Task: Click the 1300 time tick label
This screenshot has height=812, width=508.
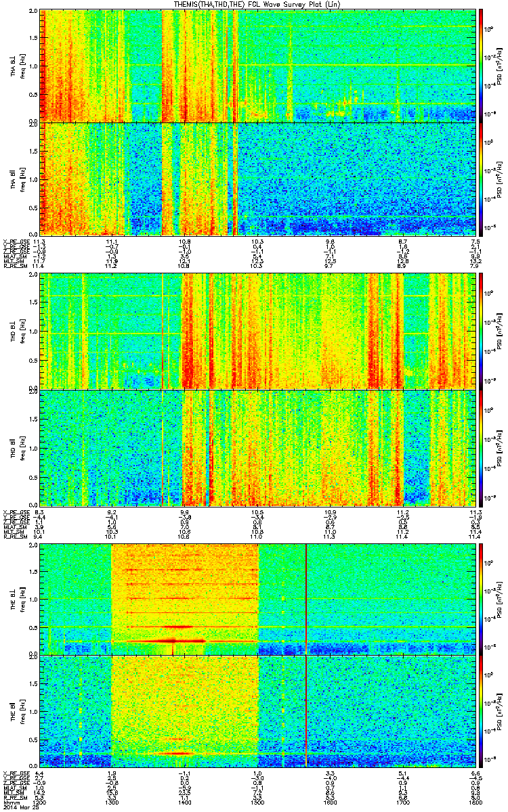Action: click(x=112, y=802)
